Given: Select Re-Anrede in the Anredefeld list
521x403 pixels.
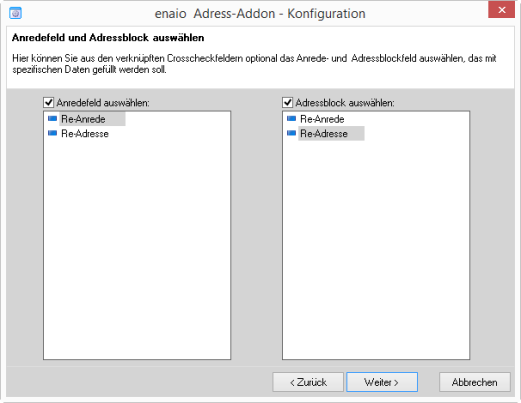Looking at the screenshot, I should point(83,119).
